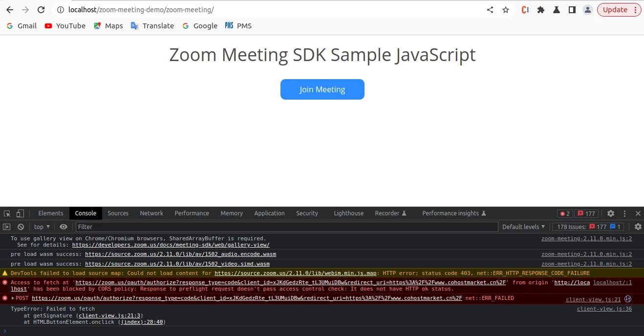Open the Network tab
644x336 pixels.
pos(151,213)
